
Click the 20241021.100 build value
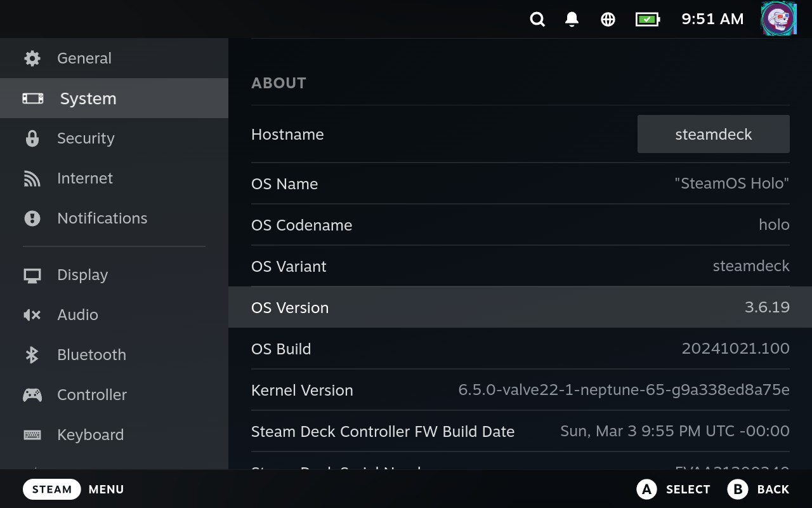click(736, 349)
